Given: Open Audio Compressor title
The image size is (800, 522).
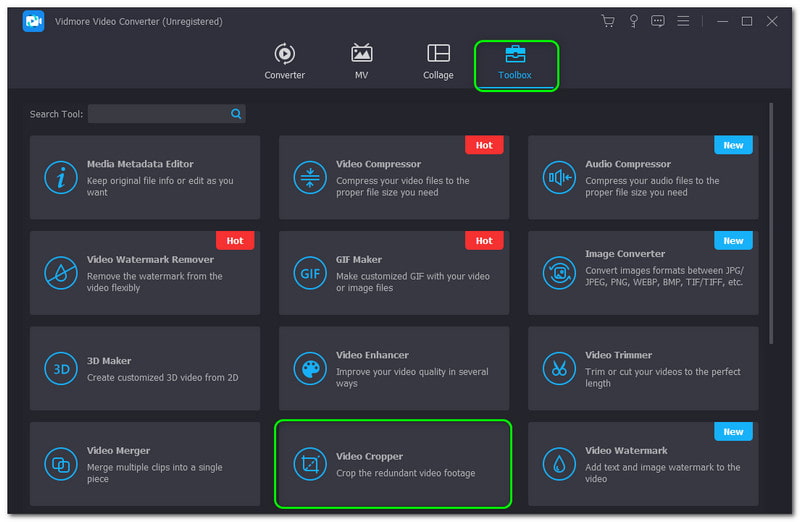Looking at the screenshot, I should click(x=628, y=164).
